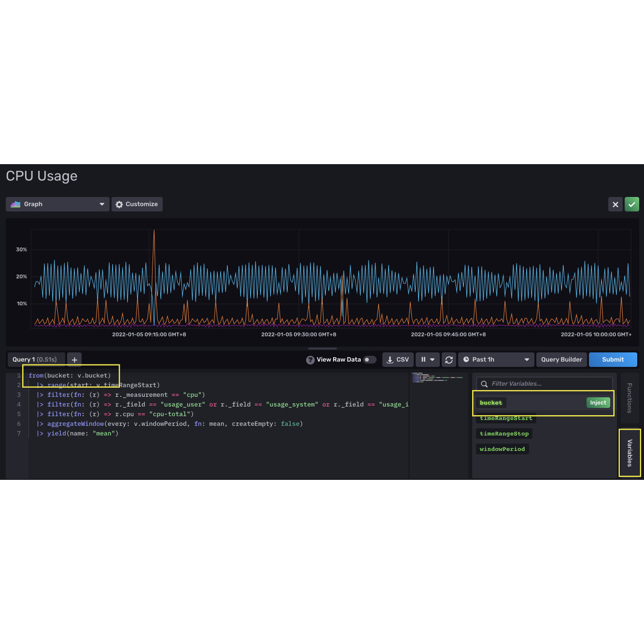Screen dimensions: 644x644
Task: Switch to Query Builder
Action: [x=561, y=360]
